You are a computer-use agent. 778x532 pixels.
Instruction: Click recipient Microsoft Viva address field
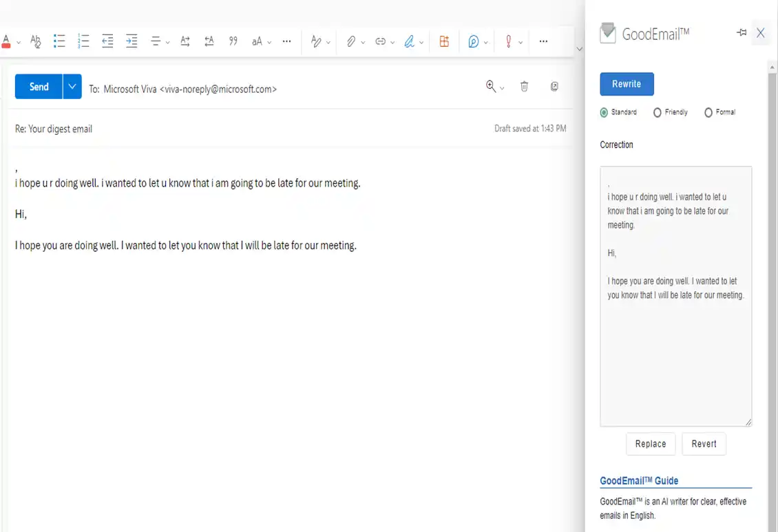tap(190, 89)
